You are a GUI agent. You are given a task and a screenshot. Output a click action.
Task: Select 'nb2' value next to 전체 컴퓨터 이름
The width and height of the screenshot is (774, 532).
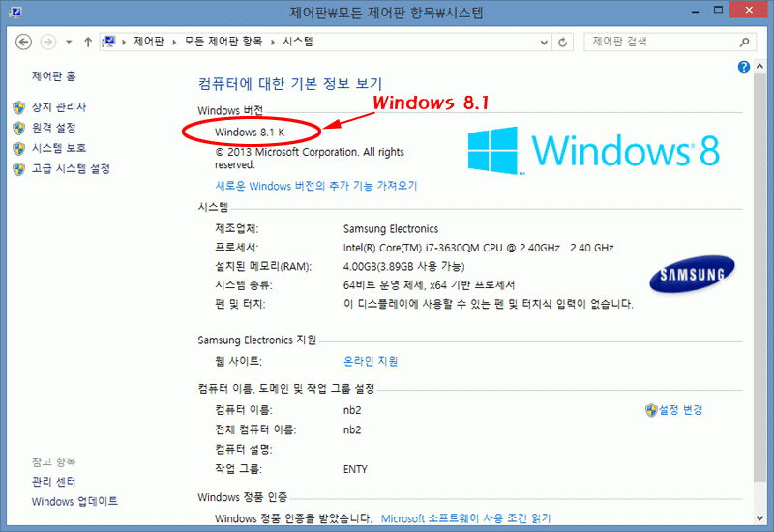[x=352, y=429]
